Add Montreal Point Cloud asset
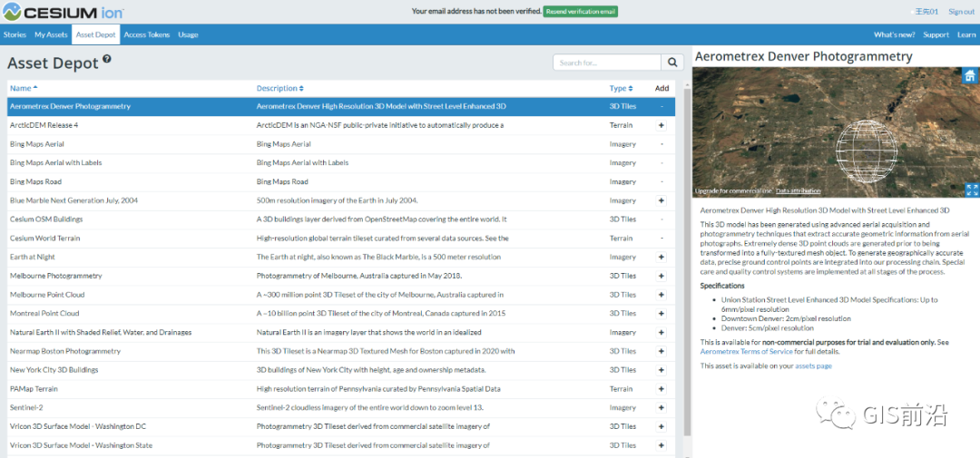980x458 pixels. [661, 313]
